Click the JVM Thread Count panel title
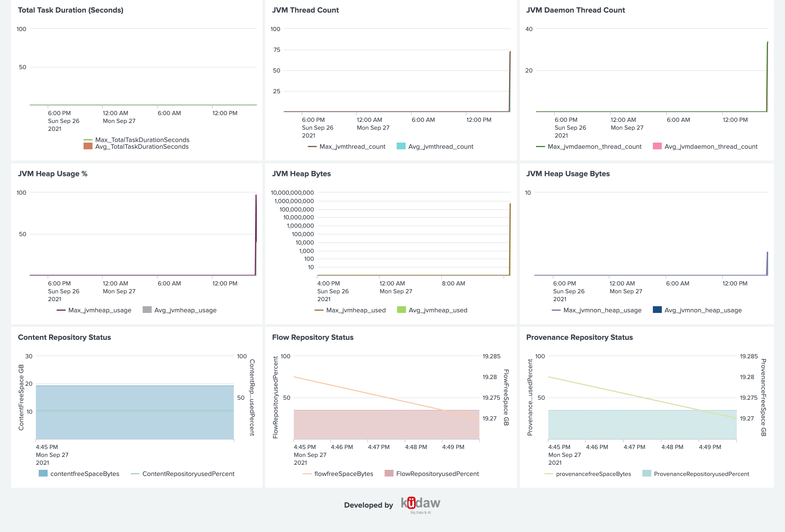The width and height of the screenshot is (785, 532). point(305,10)
